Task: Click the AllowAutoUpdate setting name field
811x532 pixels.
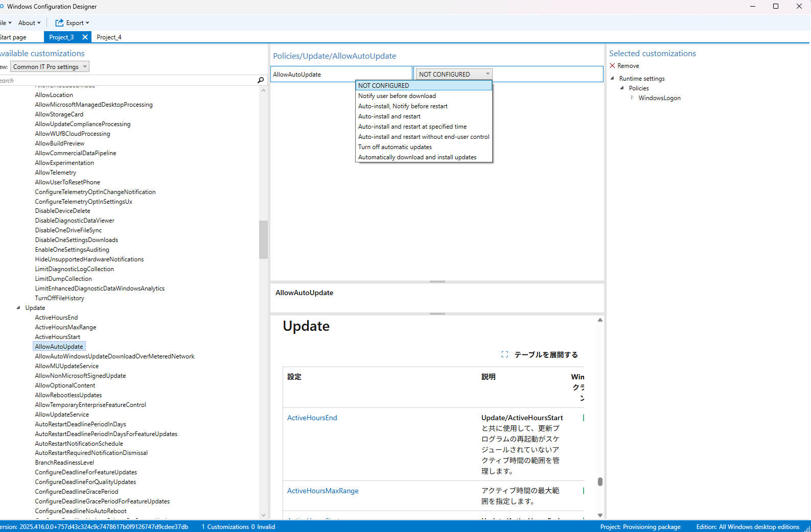Action: 341,74
